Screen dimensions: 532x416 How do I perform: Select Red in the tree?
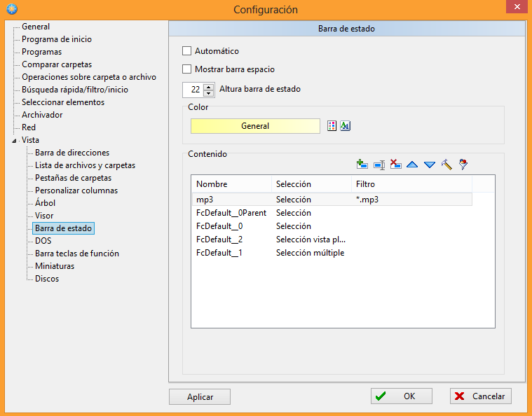point(29,127)
